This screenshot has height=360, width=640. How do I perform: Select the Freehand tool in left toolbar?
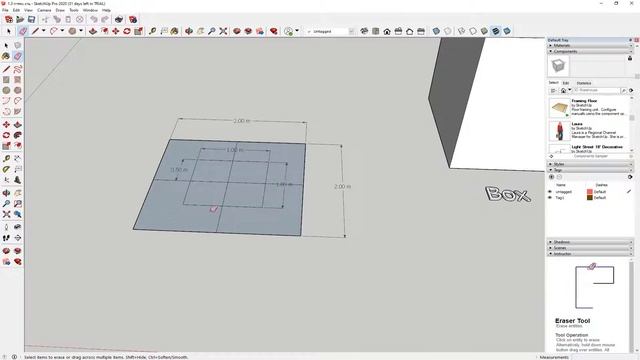(x=18, y=69)
